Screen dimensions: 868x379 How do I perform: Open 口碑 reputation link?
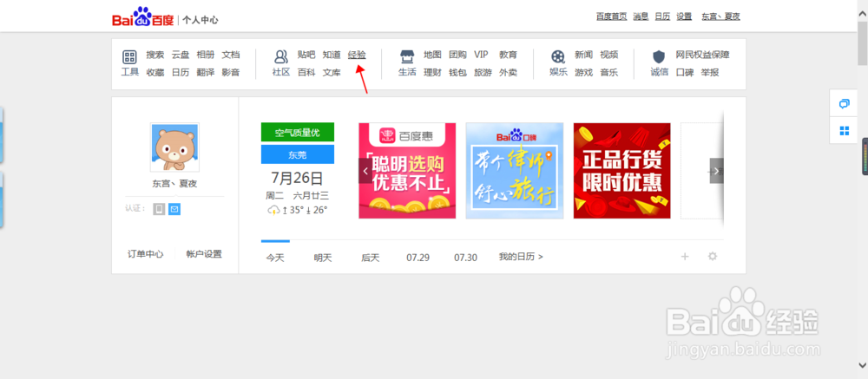coord(685,73)
